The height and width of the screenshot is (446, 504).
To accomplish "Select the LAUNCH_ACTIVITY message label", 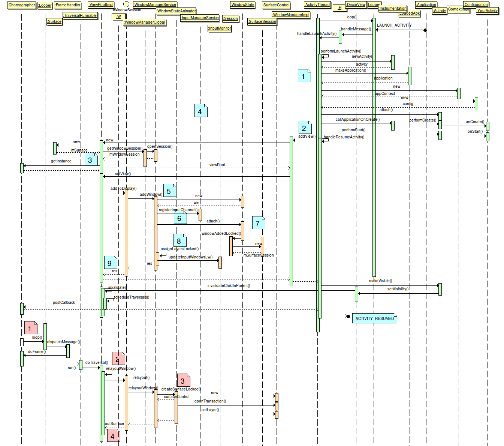I will [x=394, y=26].
